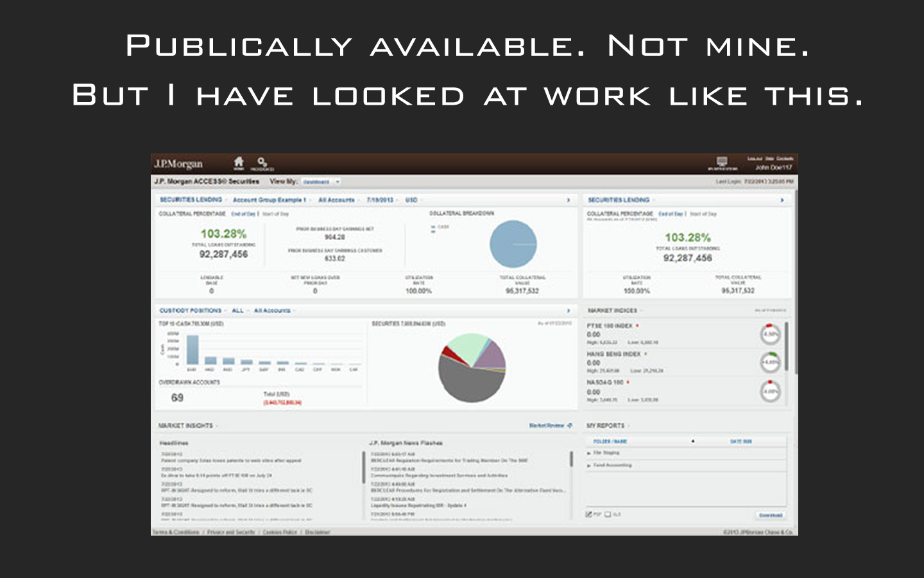Open the monitor applications icon in header
This screenshot has width=924, height=578.
click(722, 163)
